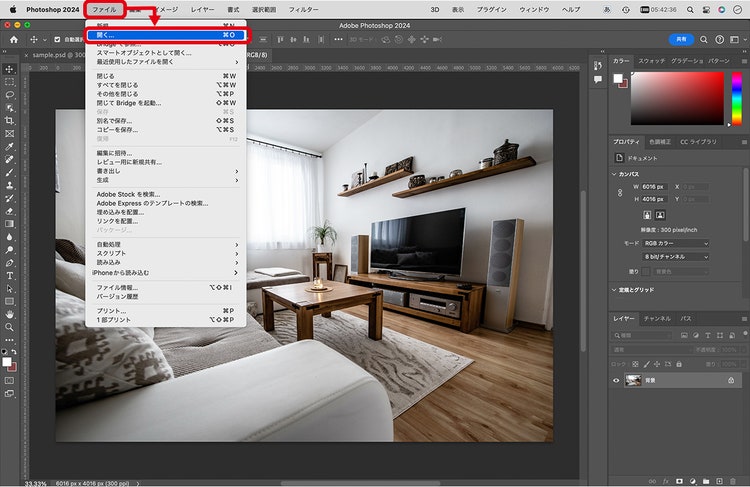This screenshot has height=487, width=750.
Task: Choose ファイル情報... menu item
Action: click(166, 288)
